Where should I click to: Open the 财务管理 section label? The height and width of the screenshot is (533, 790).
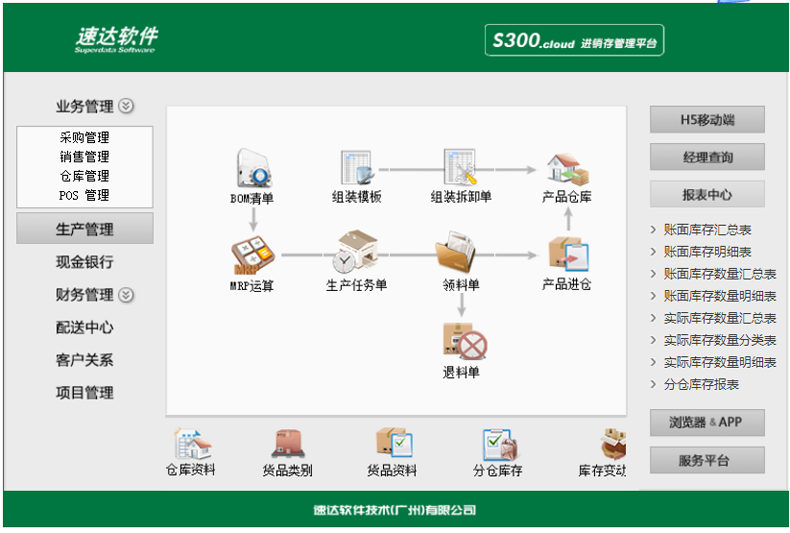[85, 295]
